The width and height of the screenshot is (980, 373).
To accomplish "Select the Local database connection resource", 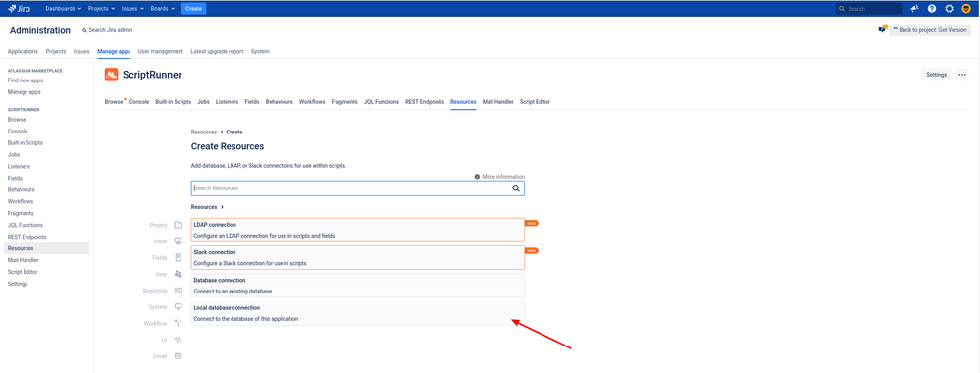I will [357, 313].
